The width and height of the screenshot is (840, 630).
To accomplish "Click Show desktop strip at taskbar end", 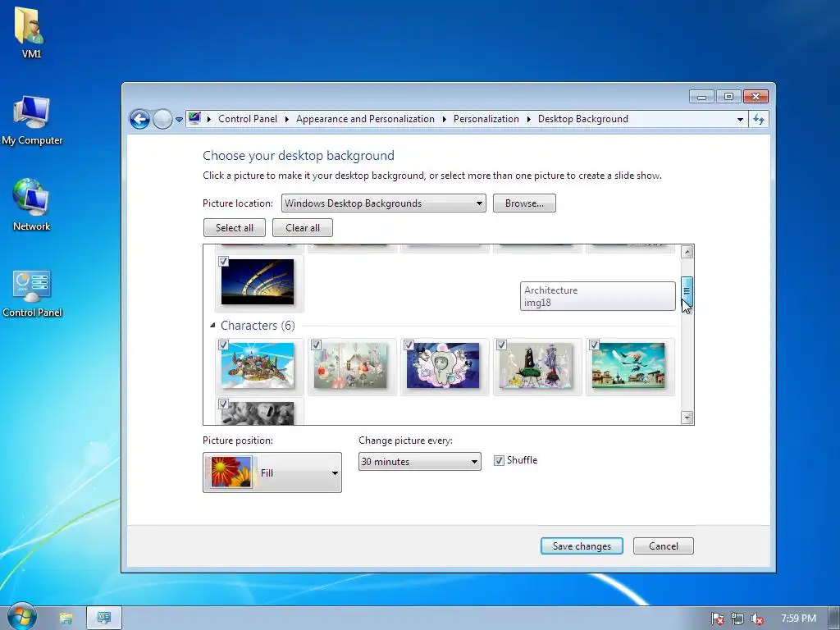I will [x=834, y=619].
